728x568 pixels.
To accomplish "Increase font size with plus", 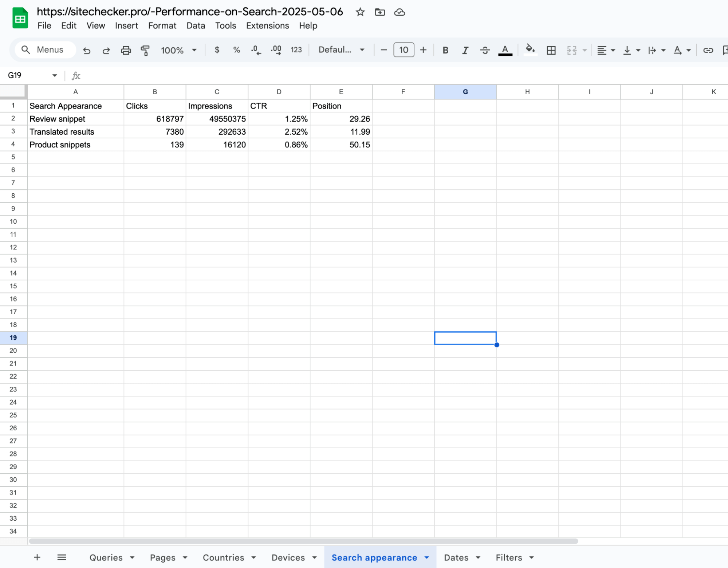I will point(423,50).
